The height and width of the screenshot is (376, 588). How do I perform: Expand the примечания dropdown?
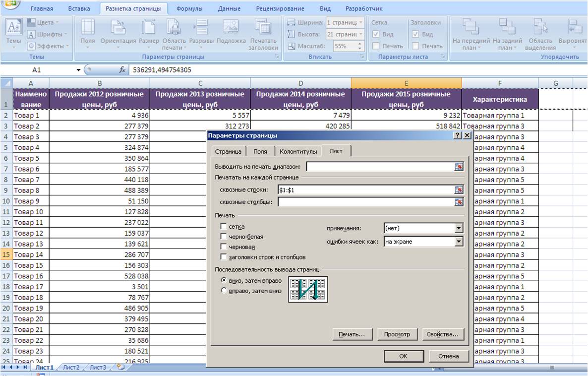[459, 228]
